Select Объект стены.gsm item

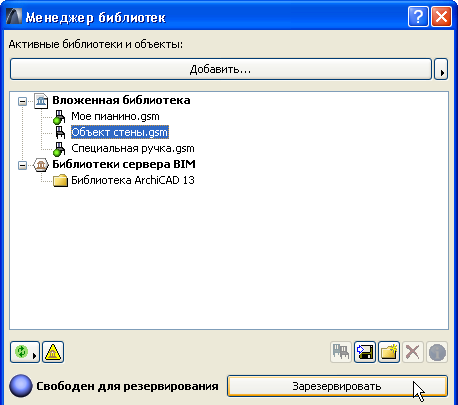point(120,132)
